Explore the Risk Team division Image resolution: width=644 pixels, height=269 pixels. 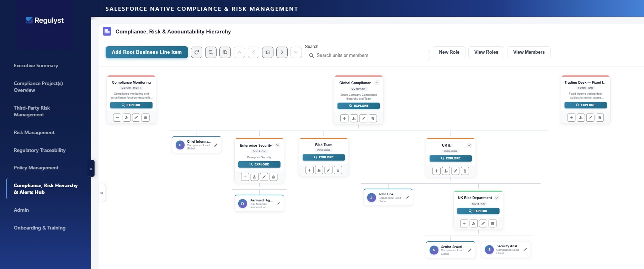(x=324, y=158)
